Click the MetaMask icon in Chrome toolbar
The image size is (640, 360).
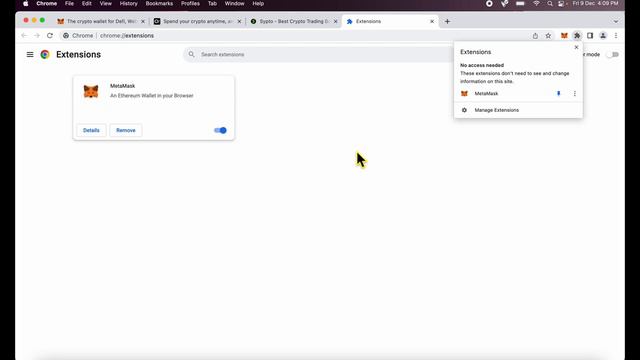pyautogui.click(x=564, y=36)
